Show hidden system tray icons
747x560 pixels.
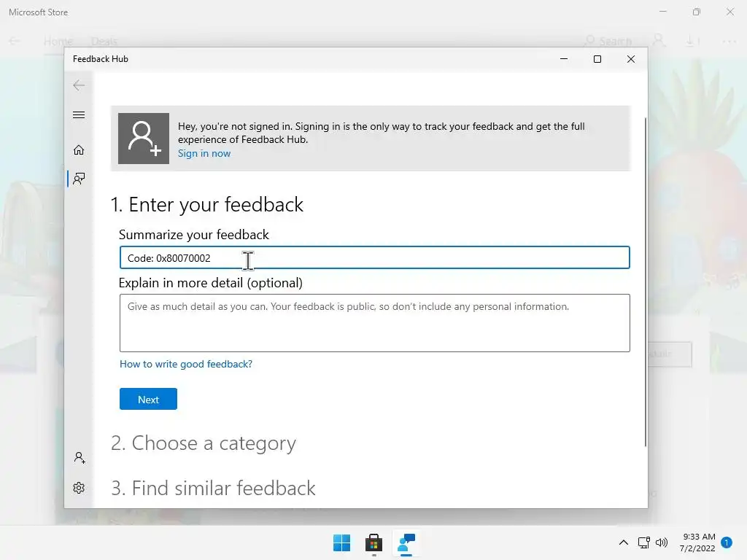coord(623,542)
